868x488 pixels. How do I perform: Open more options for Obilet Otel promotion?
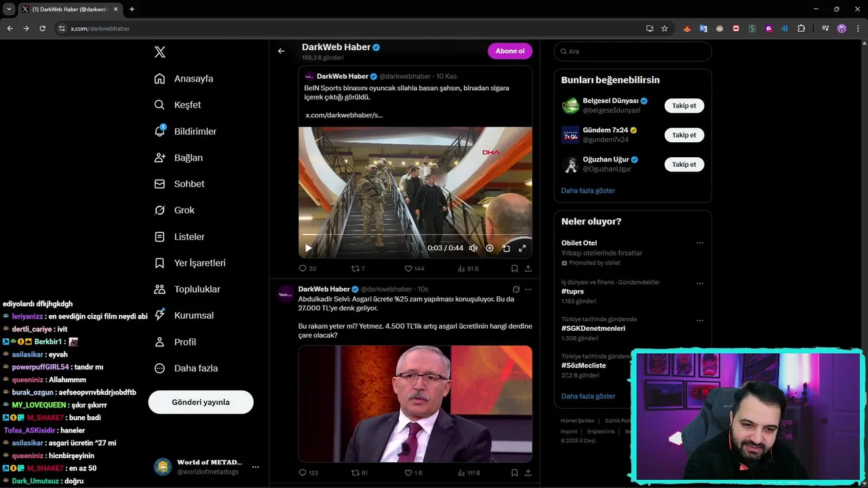tap(700, 243)
